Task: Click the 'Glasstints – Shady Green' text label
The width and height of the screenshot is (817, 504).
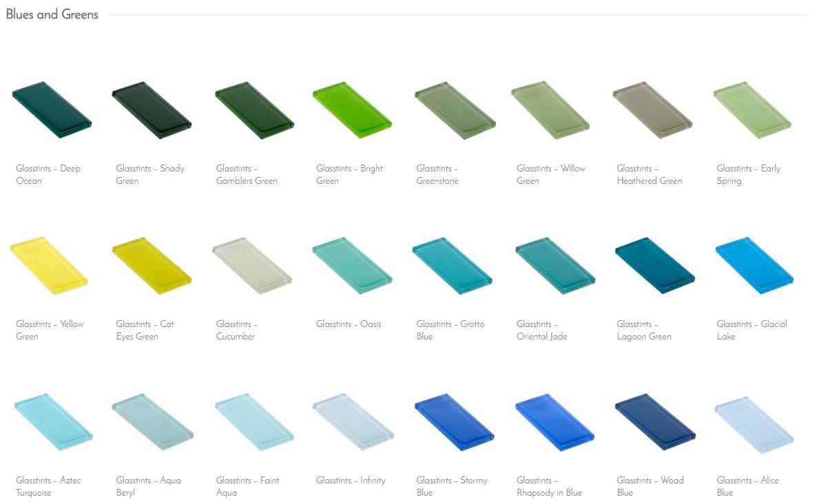Action: pos(150,174)
